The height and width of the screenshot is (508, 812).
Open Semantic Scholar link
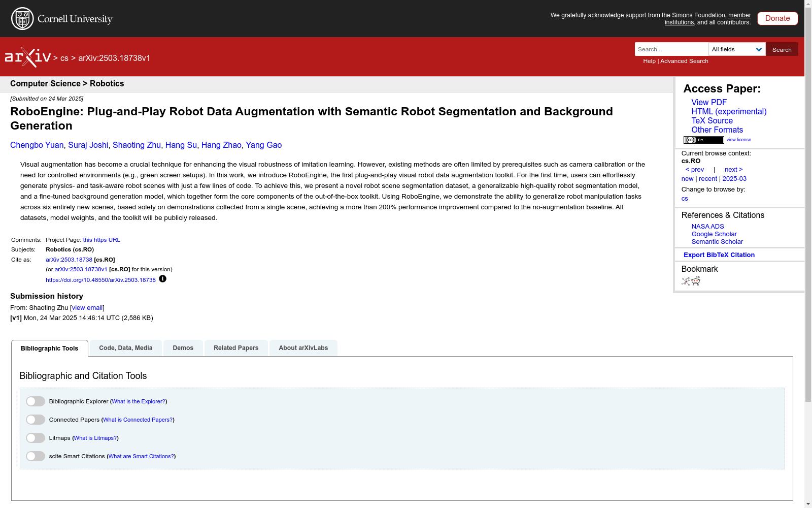[x=717, y=242]
